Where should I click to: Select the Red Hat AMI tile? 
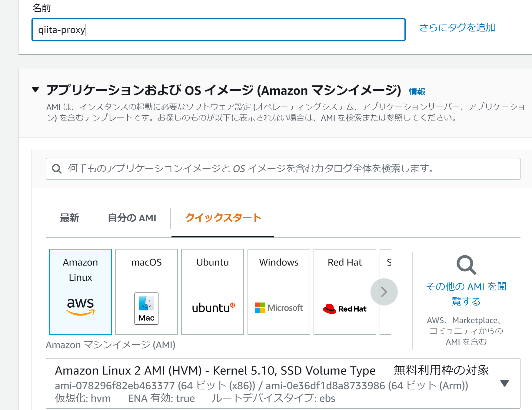[345, 292]
